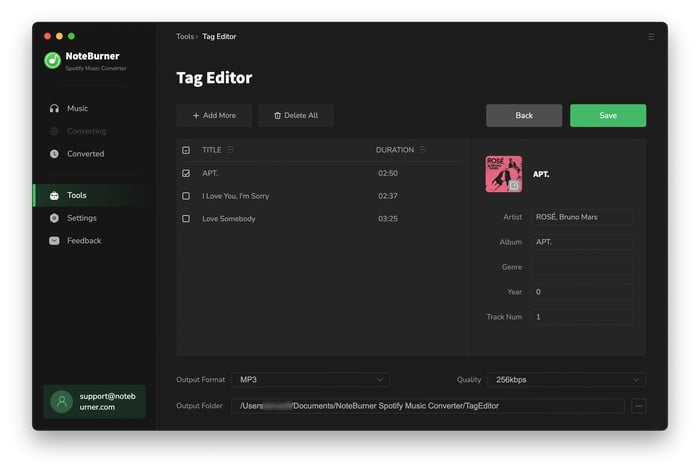This screenshot has height=473, width=700.
Task: Click the TITLE column sort icon
Action: 229,149
